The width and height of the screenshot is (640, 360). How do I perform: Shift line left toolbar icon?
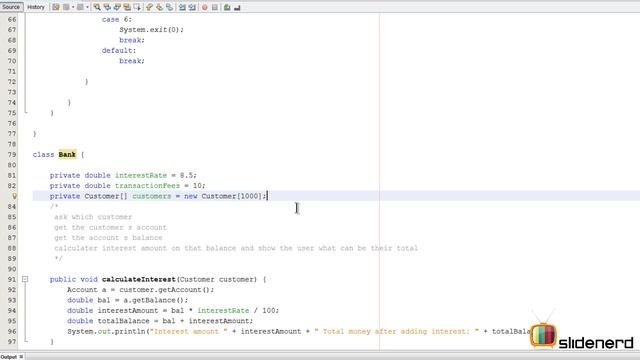coord(182,7)
